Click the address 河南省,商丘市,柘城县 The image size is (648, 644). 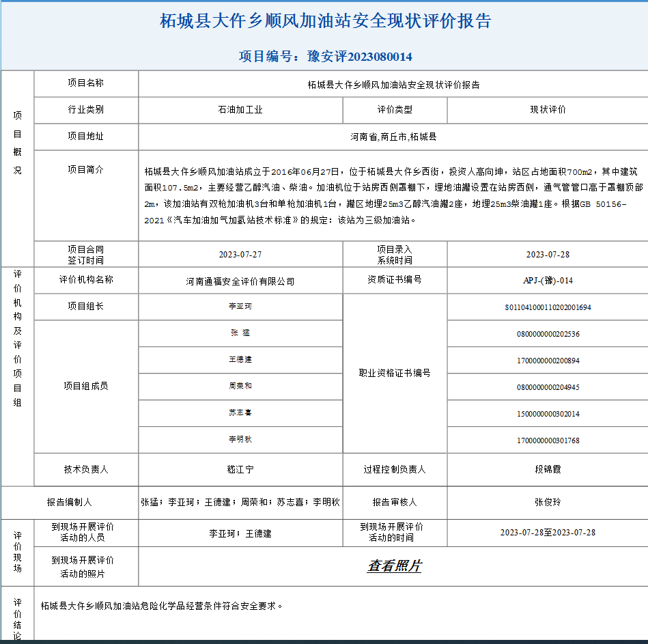(x=393, y=137)
